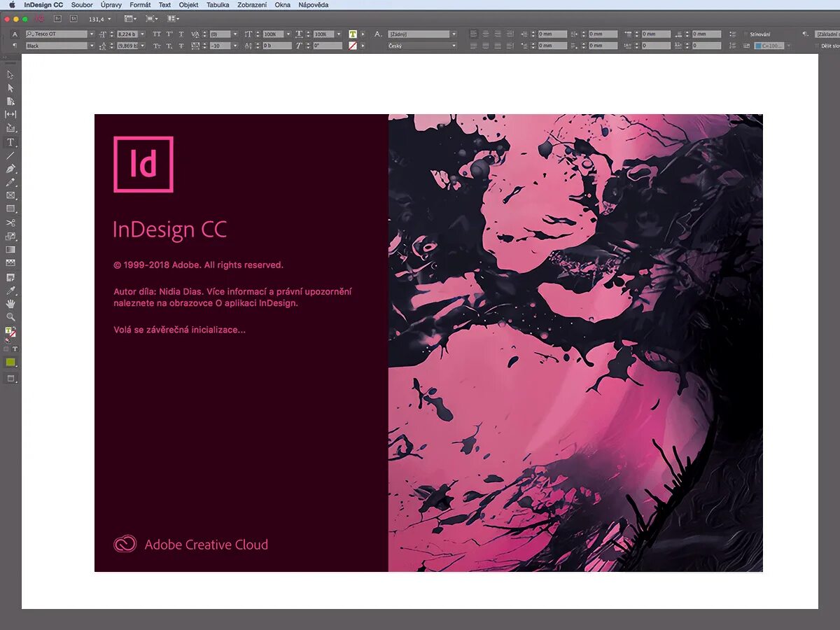Select the Content Collector tool
The height and width of the screenshot is (630, 840).
pyautogui.click(x=10, y=128)
